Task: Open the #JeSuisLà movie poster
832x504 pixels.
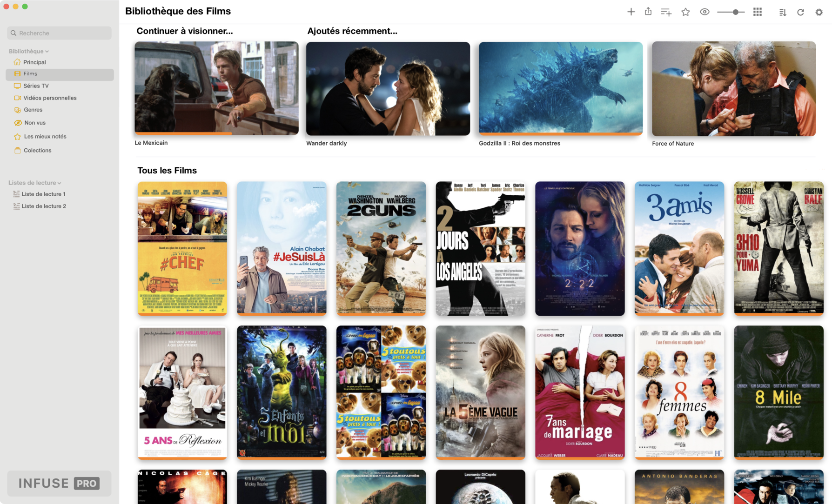Action: (282, 249)
